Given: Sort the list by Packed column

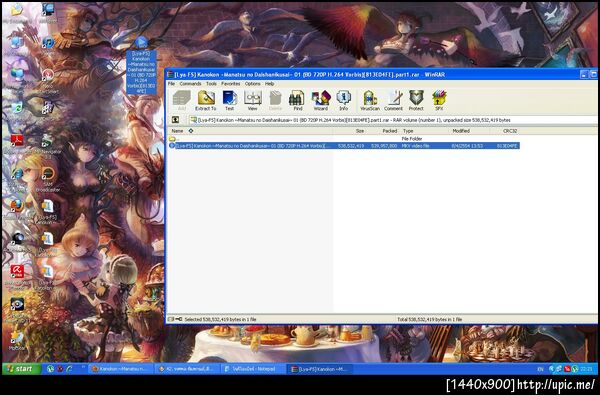Looking at the screenshot, I should (382, 131).
